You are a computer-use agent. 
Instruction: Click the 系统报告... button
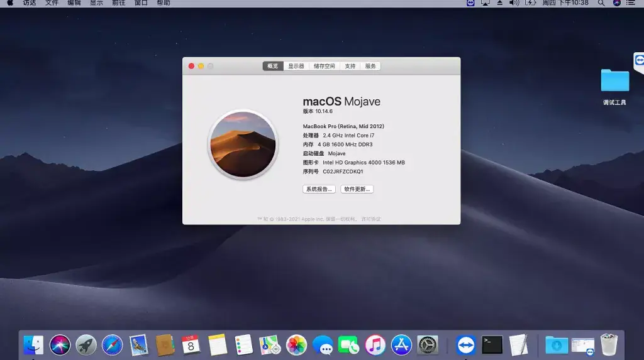(319, 189)
